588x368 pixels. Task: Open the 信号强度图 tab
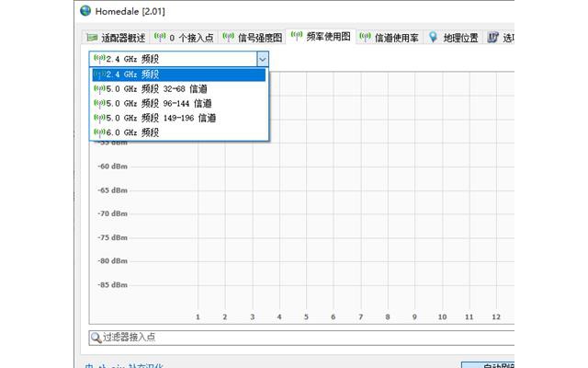pyautogui.click(x=253, y=38)
